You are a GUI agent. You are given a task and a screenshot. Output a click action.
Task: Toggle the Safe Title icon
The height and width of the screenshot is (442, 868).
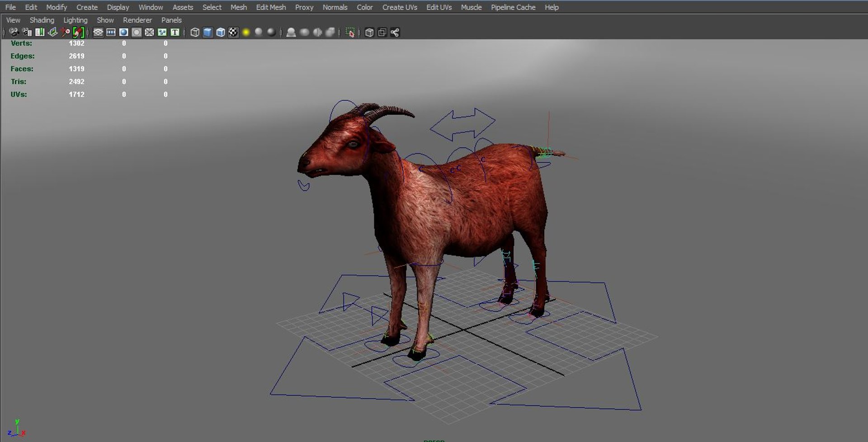(x=175, y=32)
